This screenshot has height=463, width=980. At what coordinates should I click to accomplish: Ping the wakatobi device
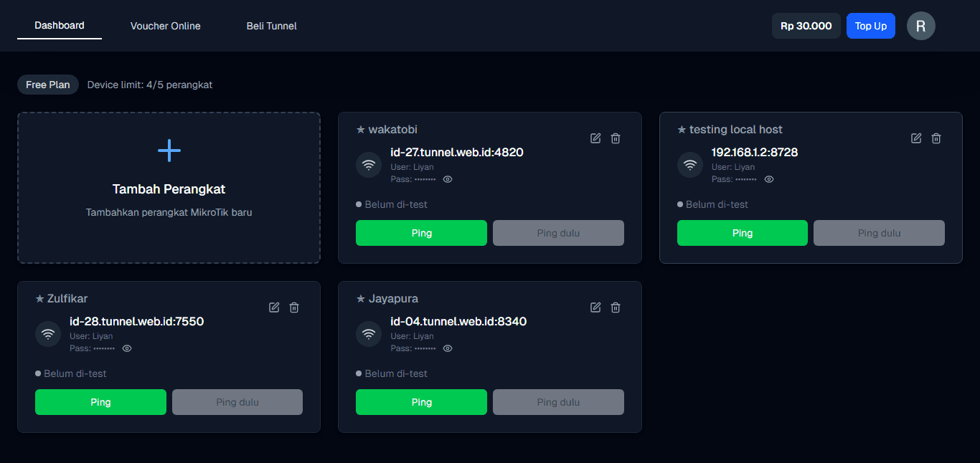coord(421,233)
